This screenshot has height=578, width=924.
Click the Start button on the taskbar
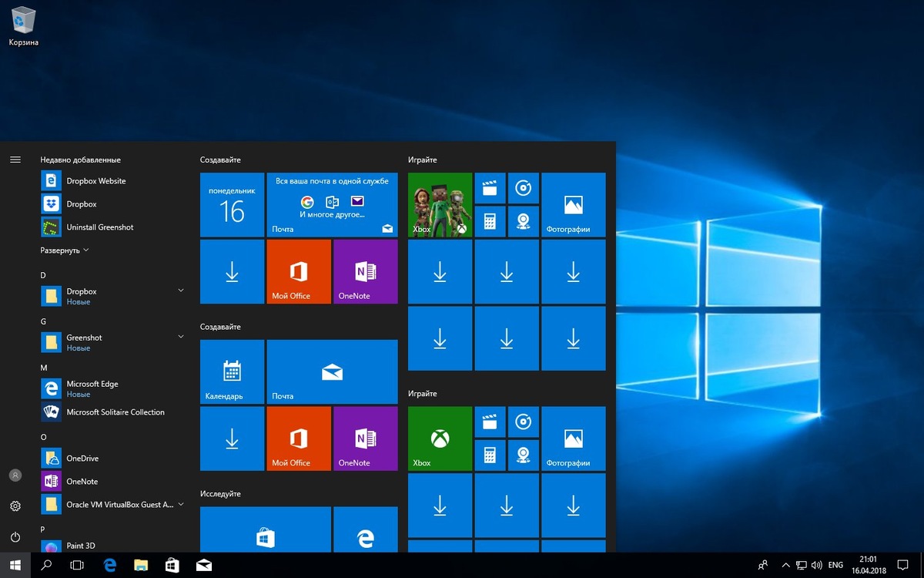click(15, 564)
